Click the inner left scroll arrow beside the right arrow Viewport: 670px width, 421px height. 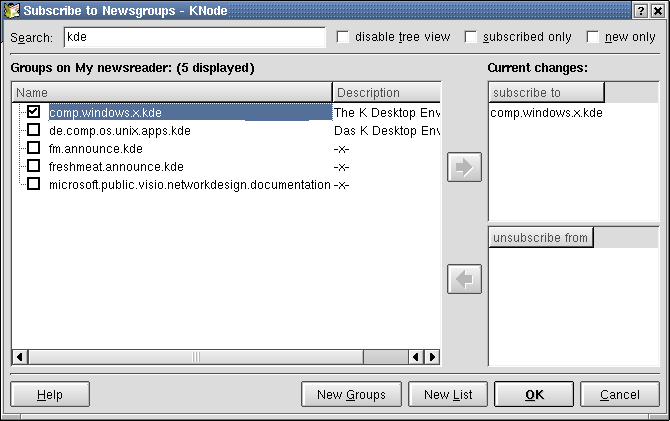click(416, 357)
